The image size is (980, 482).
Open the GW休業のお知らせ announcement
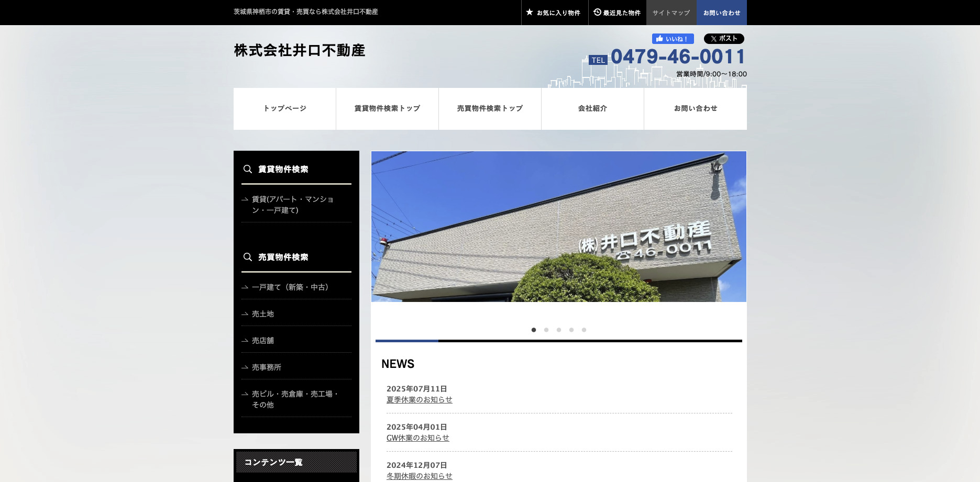(x=417, y=438)
